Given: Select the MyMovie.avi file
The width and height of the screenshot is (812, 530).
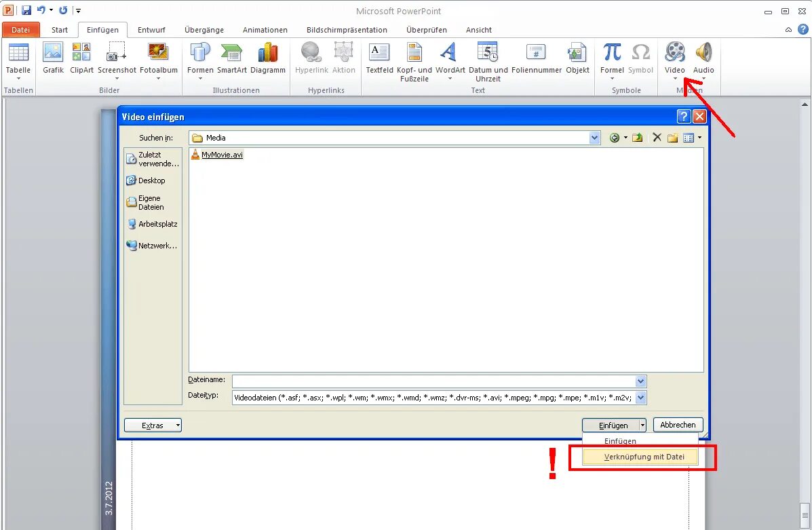Looking at the screenshot, I should click(x=217, y=155).
